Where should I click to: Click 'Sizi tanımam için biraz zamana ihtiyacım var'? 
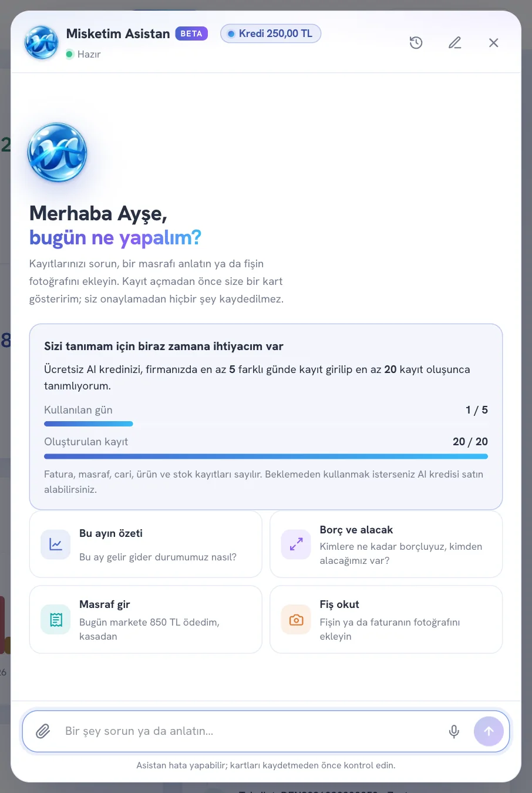tap(164, 347)
